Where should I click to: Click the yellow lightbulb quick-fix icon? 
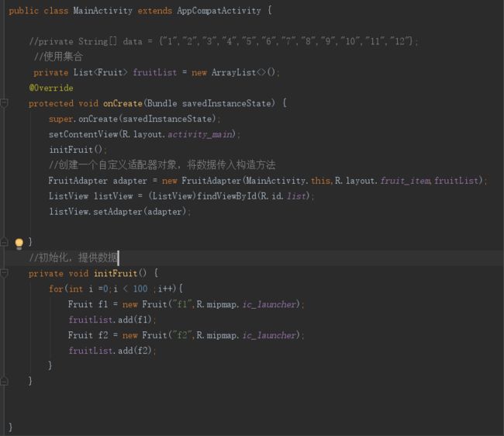(19, 244)
